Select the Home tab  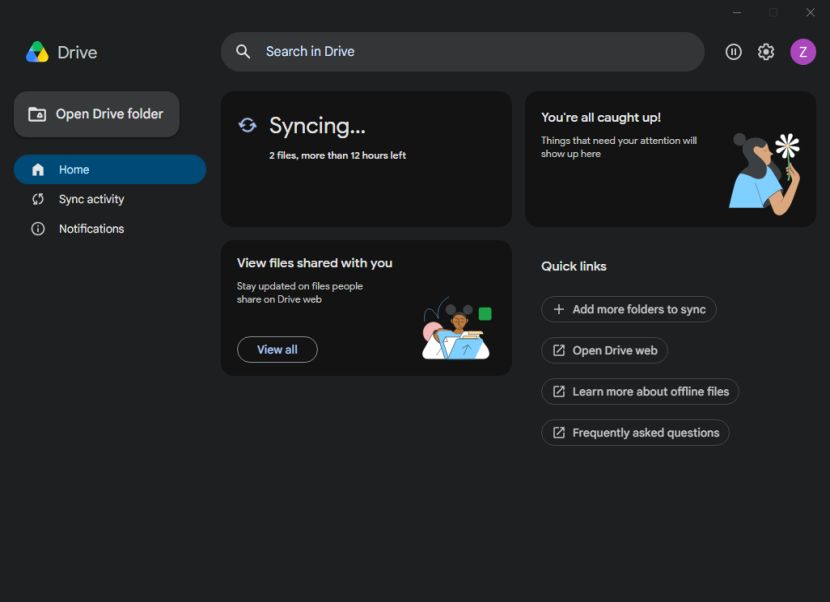[110, 169]
